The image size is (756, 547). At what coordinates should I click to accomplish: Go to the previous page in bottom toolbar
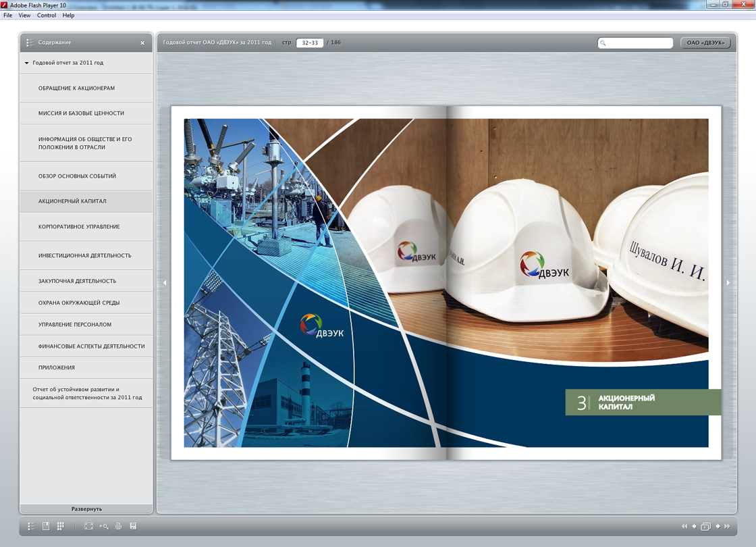695,526
